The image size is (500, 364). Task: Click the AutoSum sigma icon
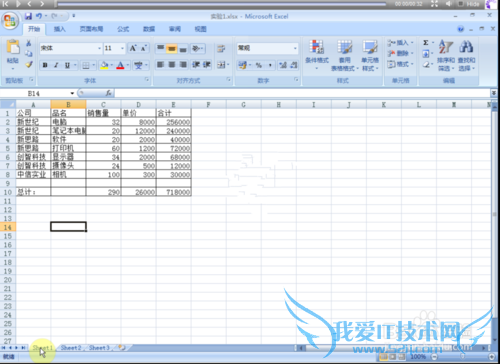tap(426, 43)
